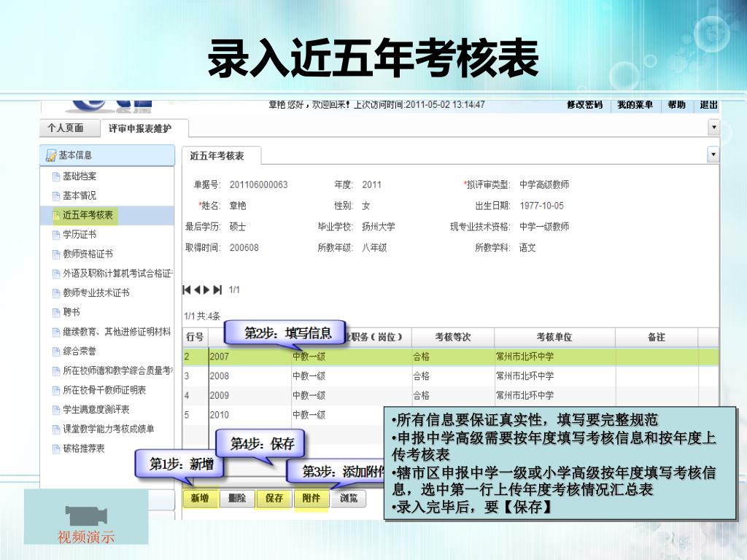The height and width of the screenshot is (560, 747).
Task: Click document icon beside 学历证书
Action: click(x=56, y=235)
